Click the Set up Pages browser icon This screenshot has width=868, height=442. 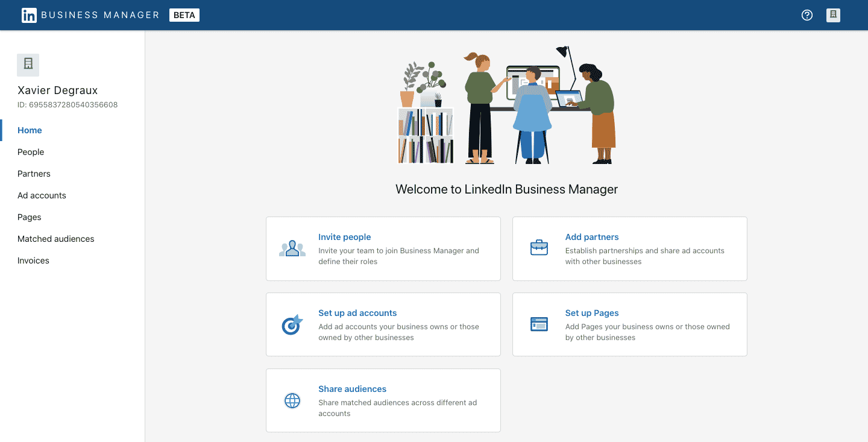tap(539, 324)
